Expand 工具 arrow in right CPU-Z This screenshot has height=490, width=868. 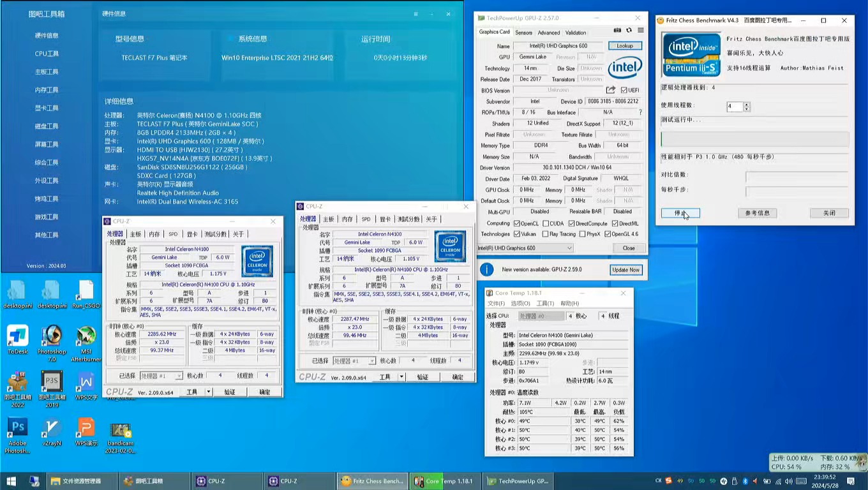pos(401,377)
